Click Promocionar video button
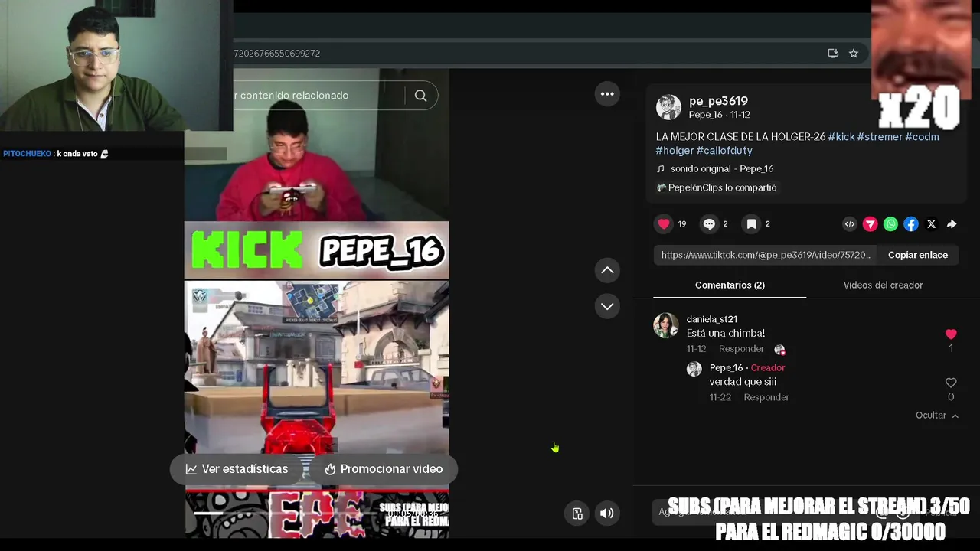 coord(384,469)
